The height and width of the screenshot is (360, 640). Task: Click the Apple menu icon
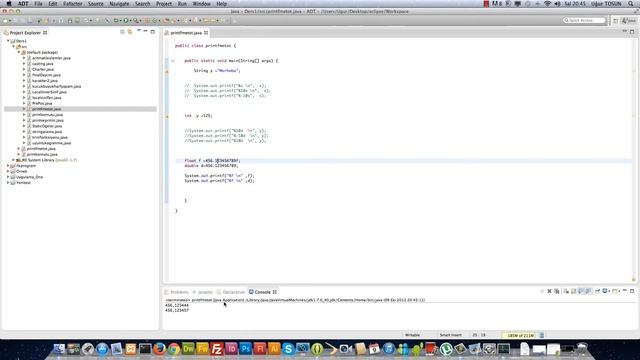click(x=9, y=4)
